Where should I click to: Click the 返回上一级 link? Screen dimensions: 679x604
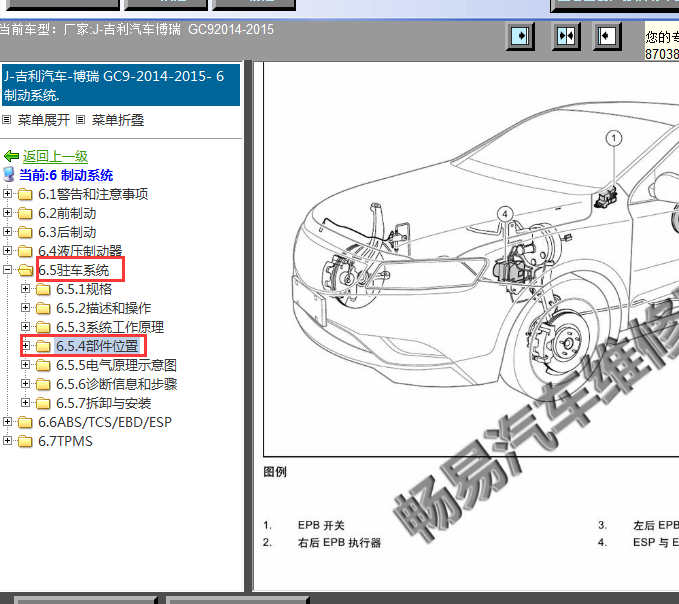click(55, 156)
